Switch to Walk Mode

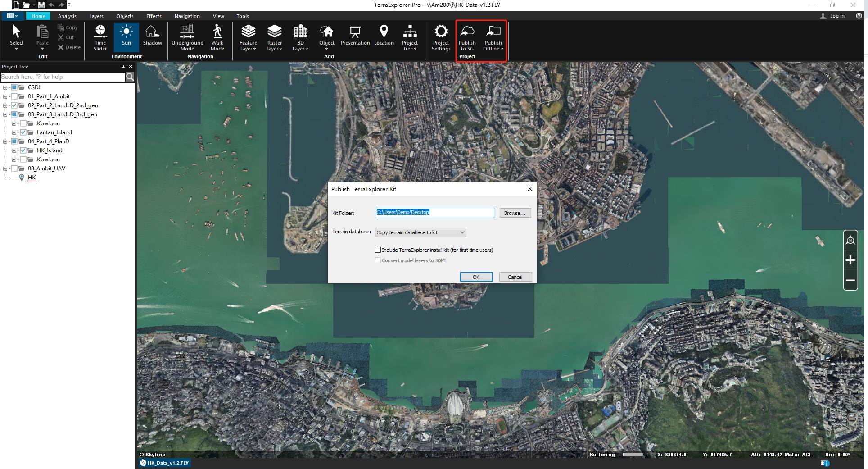pyautogui.click(x=217, y=37)
